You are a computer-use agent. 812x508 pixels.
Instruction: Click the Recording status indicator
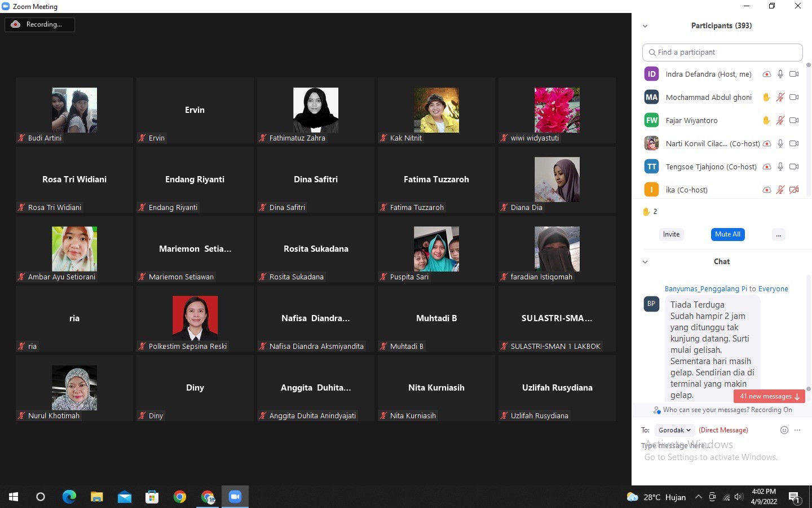39,24
